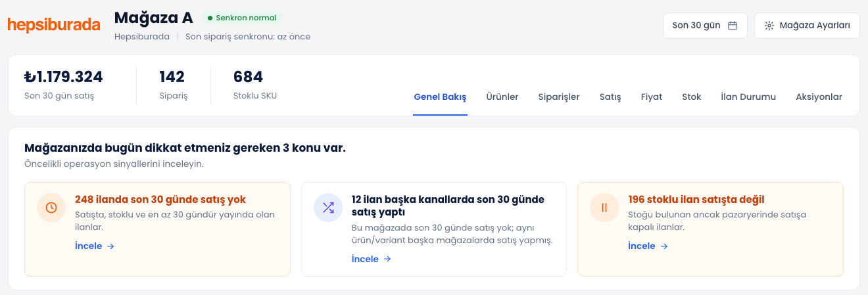This screenshot has height=295, width=868.
Task: Select the İlan Durumu tab
Action: (x=748, y=97)
